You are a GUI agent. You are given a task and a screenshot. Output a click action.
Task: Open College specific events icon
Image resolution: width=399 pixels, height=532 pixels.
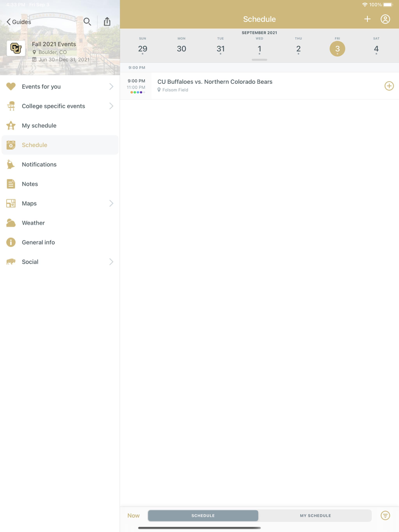[x=11, y=106]
